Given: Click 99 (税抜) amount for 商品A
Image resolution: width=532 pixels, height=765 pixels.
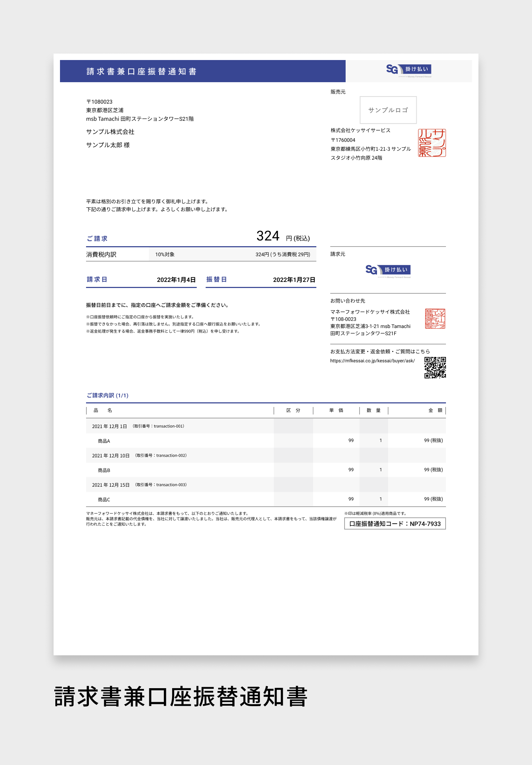Looking at the screenshot, I should [433, 441].
